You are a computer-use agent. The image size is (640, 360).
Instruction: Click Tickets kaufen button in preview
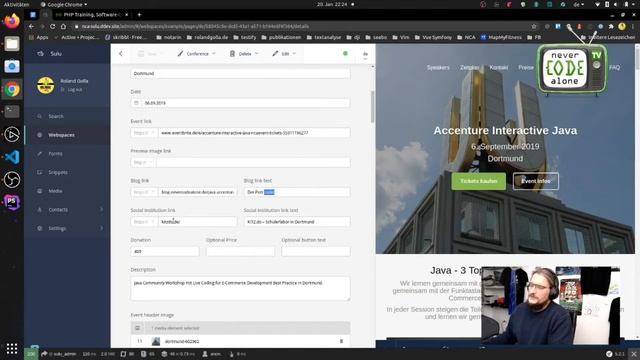[x=478, y=181]
